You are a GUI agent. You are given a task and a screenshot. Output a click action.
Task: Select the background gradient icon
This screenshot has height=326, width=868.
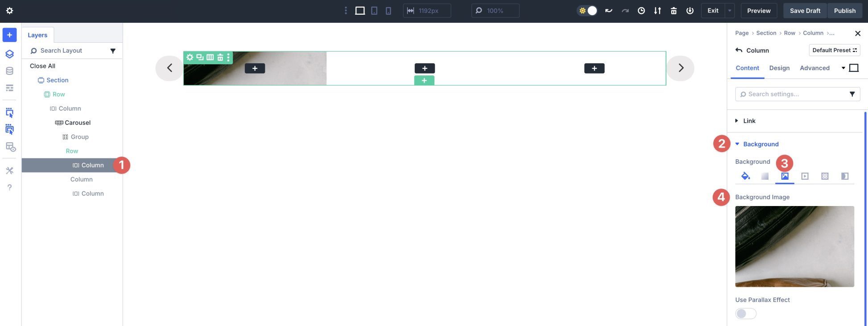765,176
